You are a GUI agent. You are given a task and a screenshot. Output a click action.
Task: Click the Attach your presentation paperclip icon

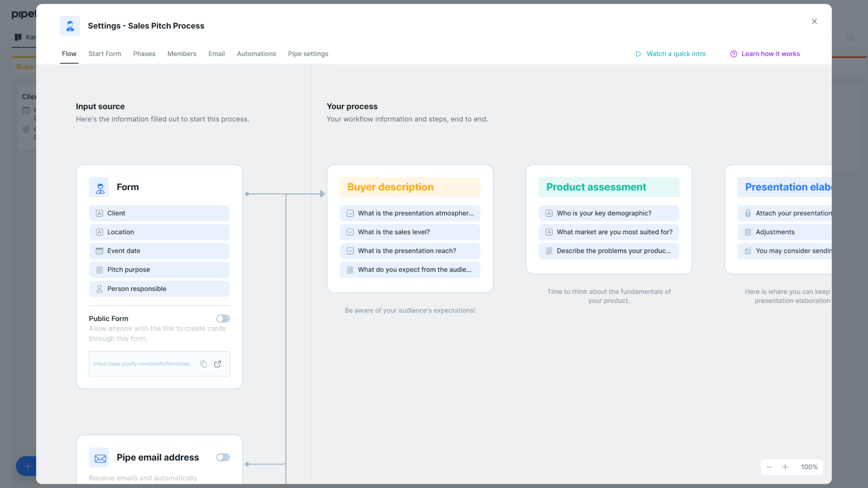pyautogui.click(x=748, y=213)
